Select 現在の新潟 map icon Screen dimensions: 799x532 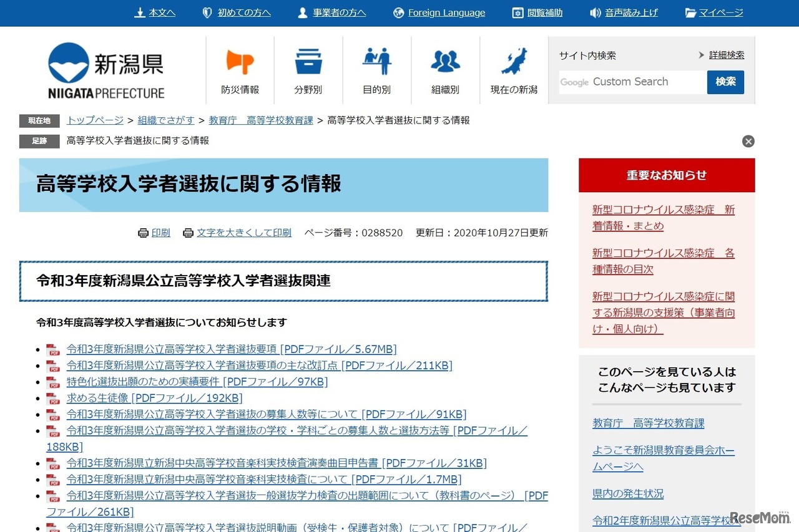(513, 60)
